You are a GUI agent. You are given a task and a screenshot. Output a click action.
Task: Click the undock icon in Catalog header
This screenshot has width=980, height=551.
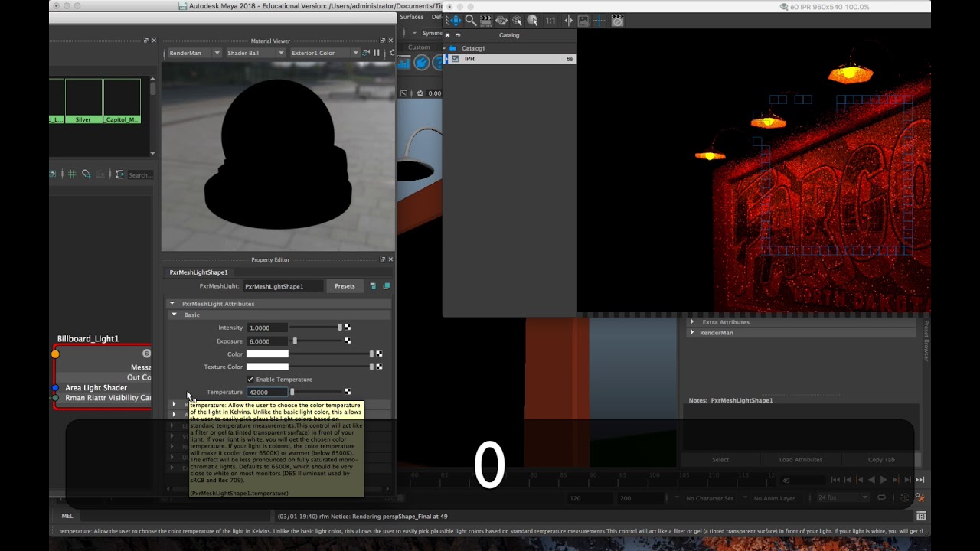pyautogui.click(x=458, y=35)
